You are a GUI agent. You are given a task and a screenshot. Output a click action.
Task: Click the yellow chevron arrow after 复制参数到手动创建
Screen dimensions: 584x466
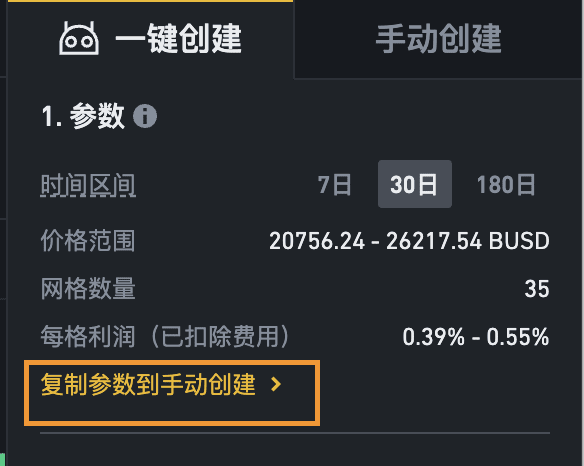[276, 384]
